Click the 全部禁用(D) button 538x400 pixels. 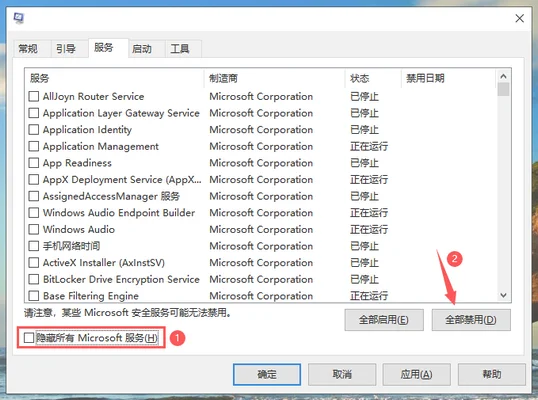click(471, 320)
